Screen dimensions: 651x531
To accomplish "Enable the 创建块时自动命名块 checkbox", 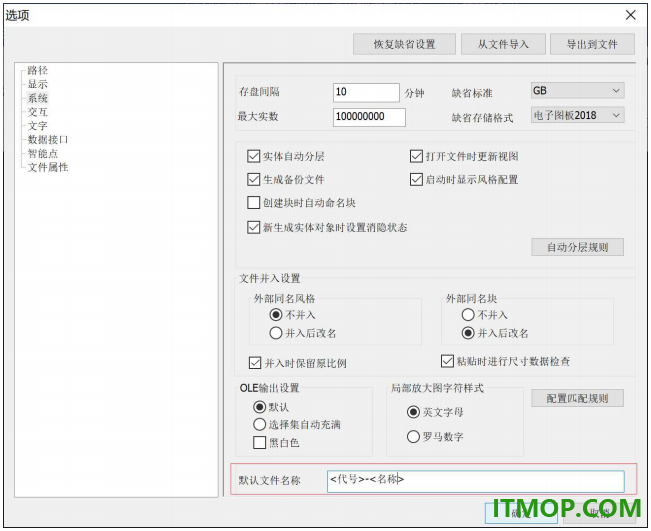I will click(x=253, y=203).
